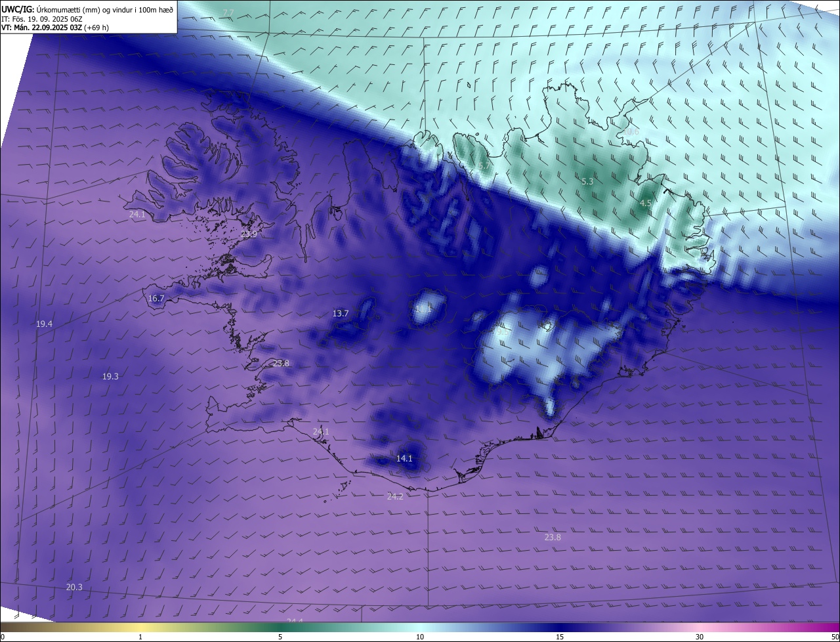Click the 19.3 value label
Viewport: 840px width, 642px height.
coord(110,376)
